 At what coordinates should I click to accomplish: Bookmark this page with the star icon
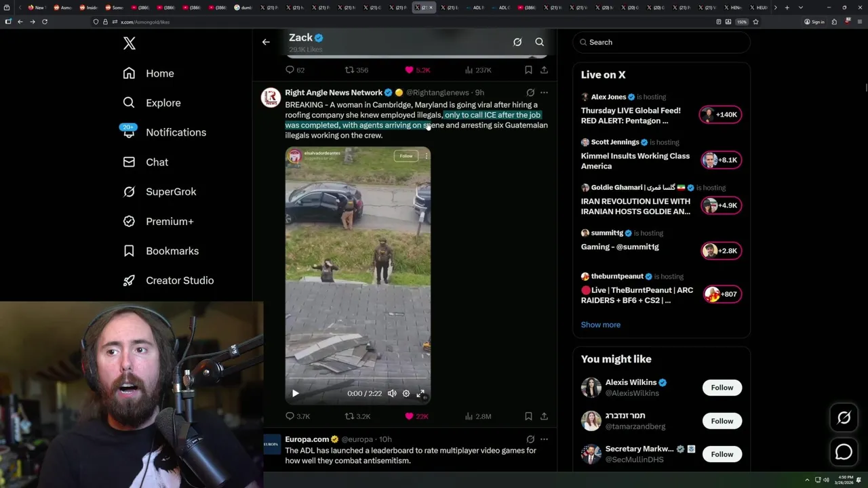coord(755,22)
